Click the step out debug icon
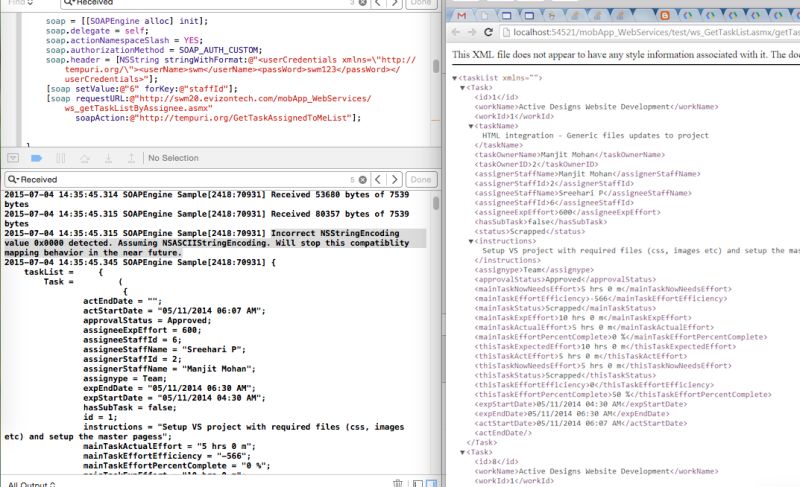Screen dimensions: 800x487 [x=131, y=158]
